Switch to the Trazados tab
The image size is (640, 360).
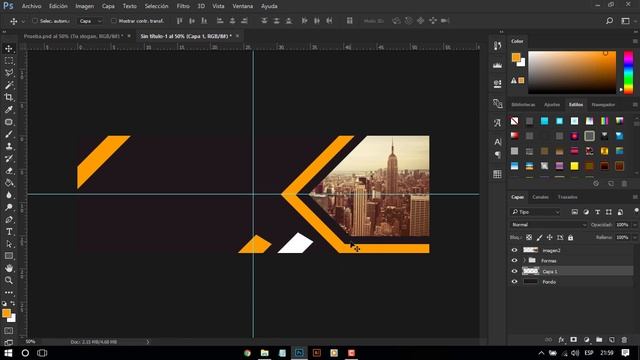[567, 197]
